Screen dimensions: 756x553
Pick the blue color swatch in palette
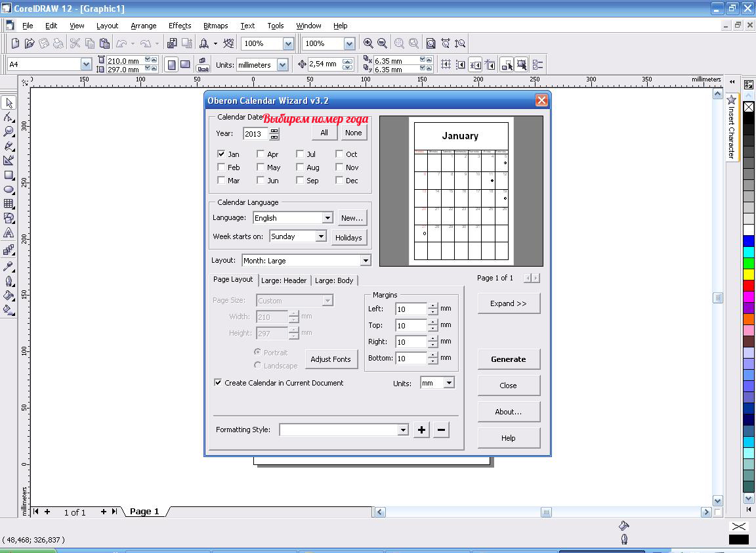click(749, 241)
